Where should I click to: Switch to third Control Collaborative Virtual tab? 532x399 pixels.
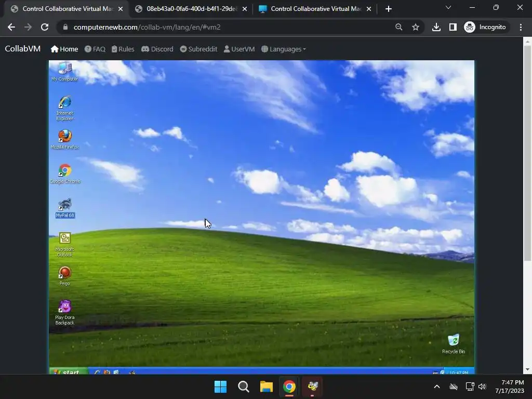[x=315, y=9]
